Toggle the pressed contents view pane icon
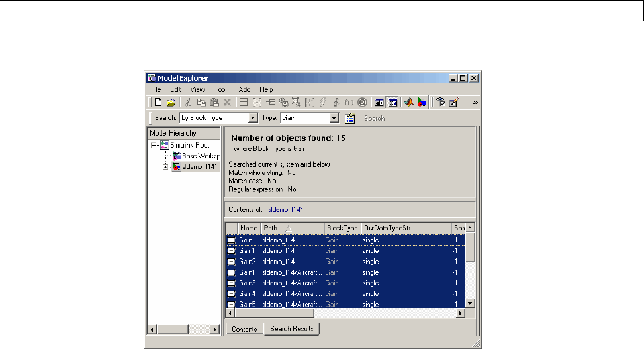 (392, 103)
